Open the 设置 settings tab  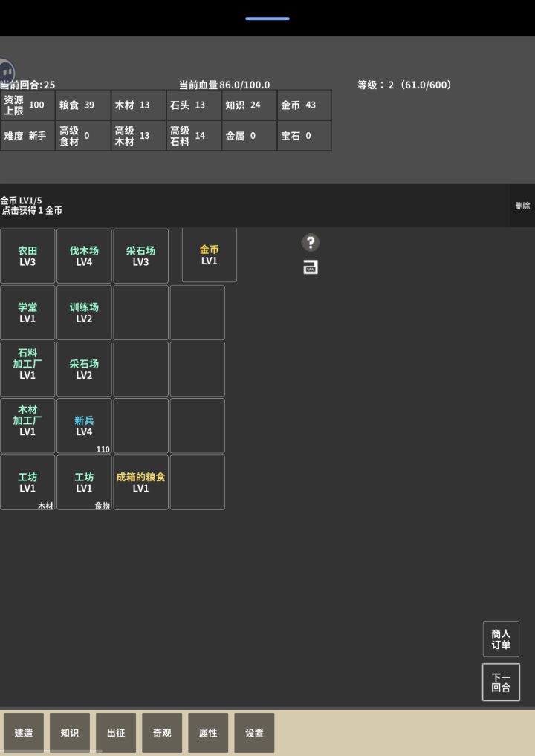point(254,733)
